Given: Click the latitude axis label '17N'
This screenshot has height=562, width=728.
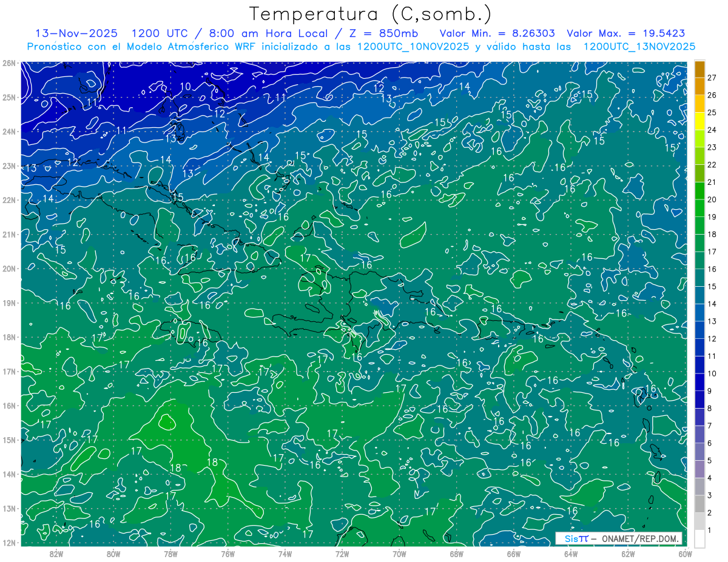Looking at the screenshot, I should click(8, 371).
